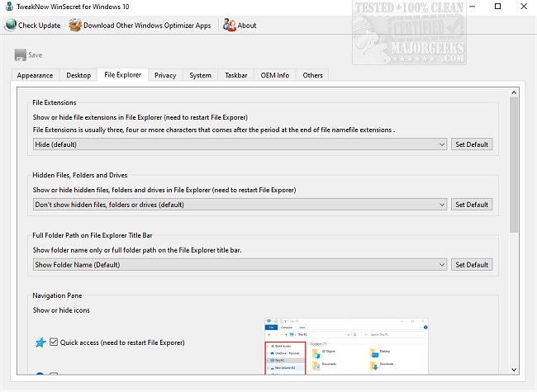Toggle the Quick access checkbox
The image size is (537, 392).
point(54,342)
